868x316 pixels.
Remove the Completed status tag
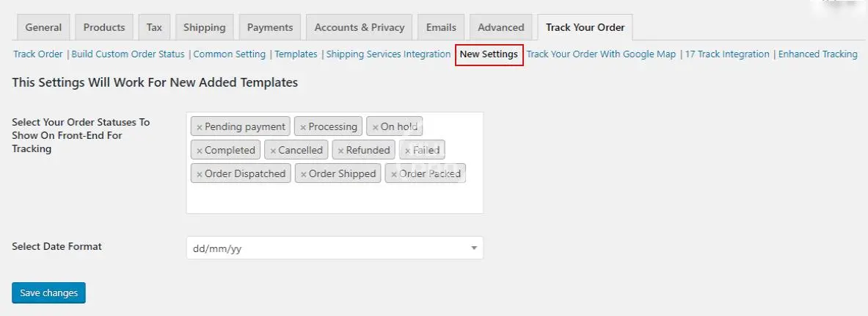coord(199,151)
